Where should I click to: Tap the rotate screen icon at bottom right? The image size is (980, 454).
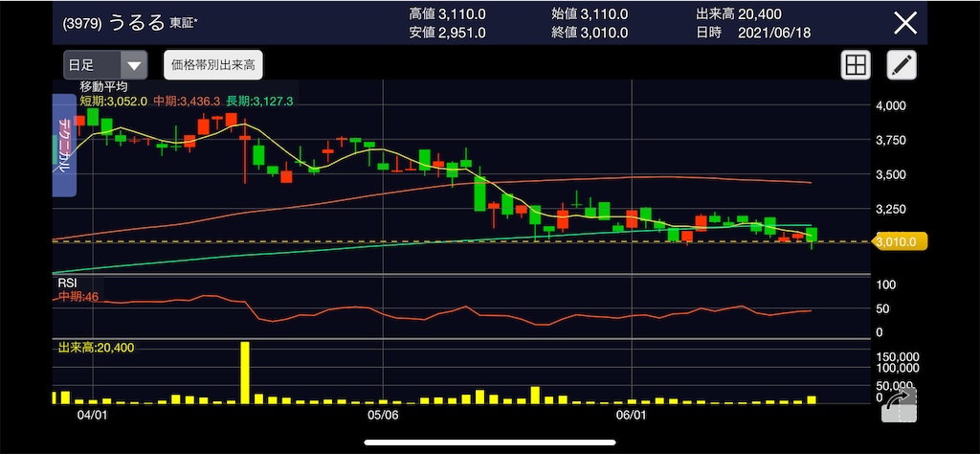[899, 405]
